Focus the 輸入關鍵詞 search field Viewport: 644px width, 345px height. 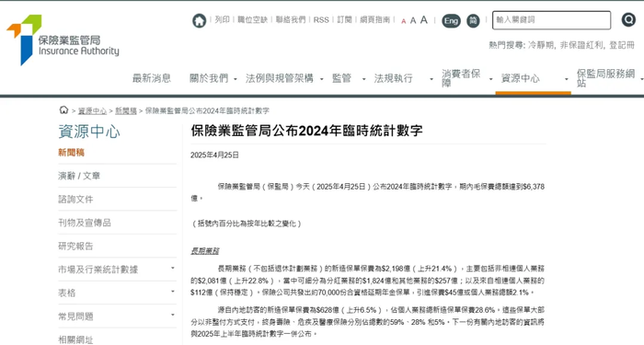coord(551,19)
